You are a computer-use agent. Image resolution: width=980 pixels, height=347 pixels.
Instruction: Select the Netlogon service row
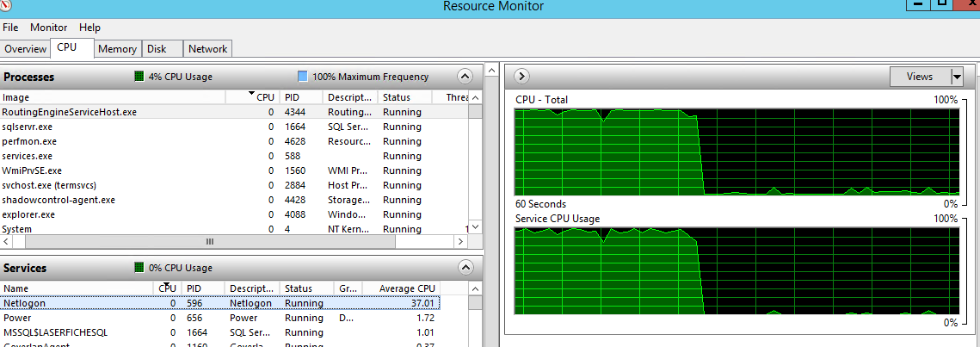[24, 303]
